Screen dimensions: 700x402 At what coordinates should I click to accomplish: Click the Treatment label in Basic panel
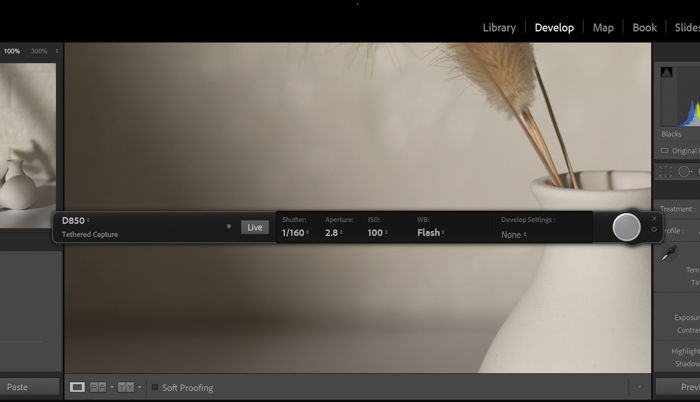(676, 209)
